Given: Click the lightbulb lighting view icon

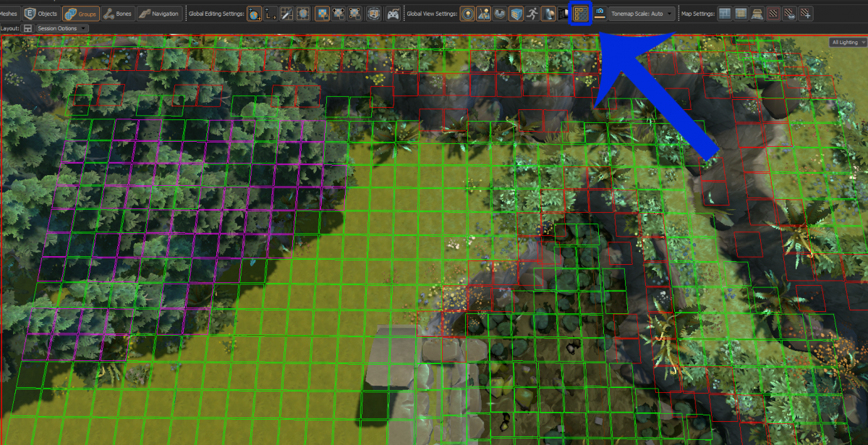Looking at the screenshot, I should click(x=468, y=13).
